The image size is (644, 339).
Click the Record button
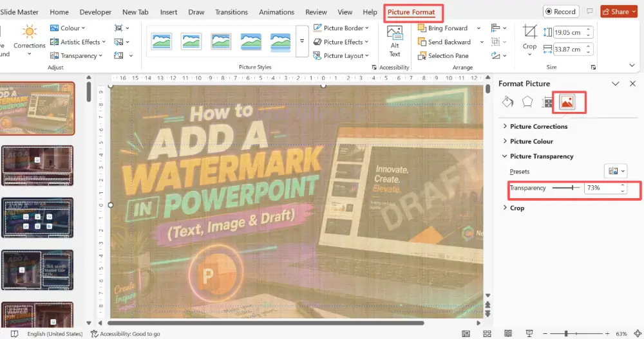coord(561,12)
